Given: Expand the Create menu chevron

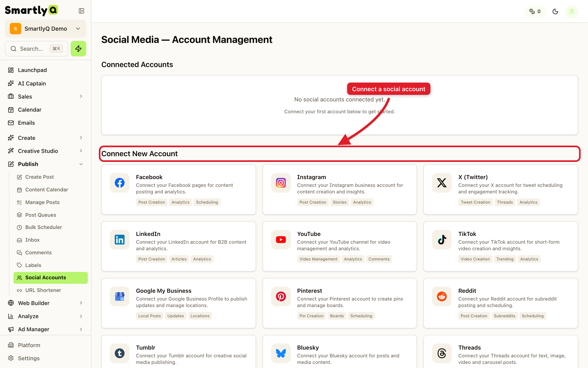Looking at the screenshot, I should 81,138.
